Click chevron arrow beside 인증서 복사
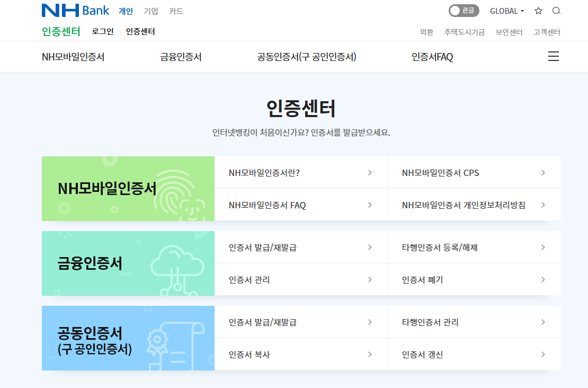The width and height of the screenshot is (588, 388). (x=370, y=354)
